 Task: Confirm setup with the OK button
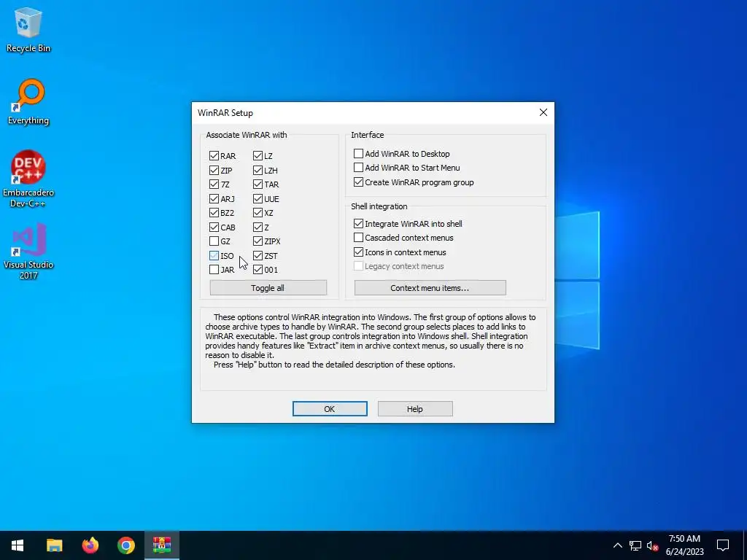click(x=330, y=408)
